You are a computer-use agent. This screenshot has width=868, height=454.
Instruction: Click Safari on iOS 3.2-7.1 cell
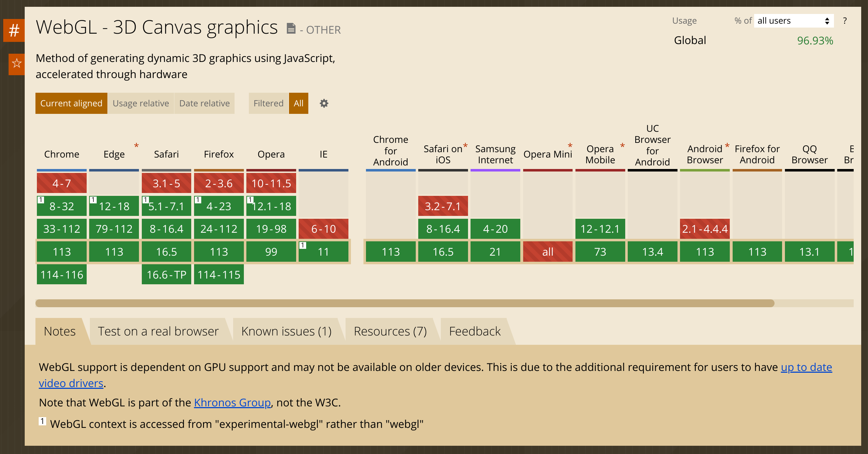pyautogui.click(x=443, y=206)
